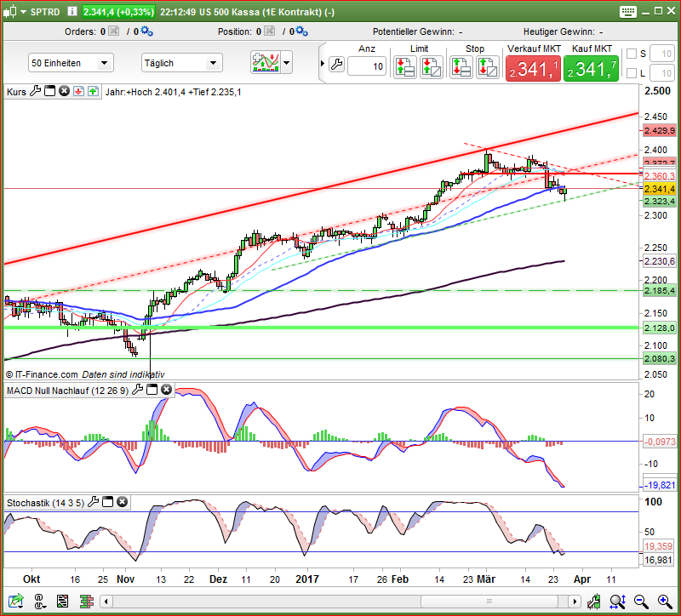
Task: Click the info icon next to SPTRD
Action: tap(72, 11)
